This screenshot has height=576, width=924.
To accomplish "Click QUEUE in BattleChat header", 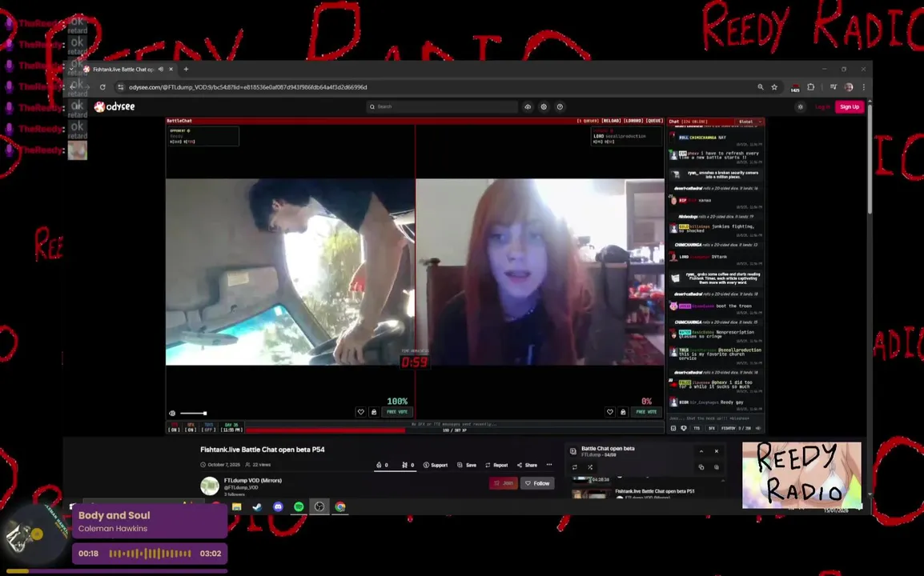I will [654, 121].
